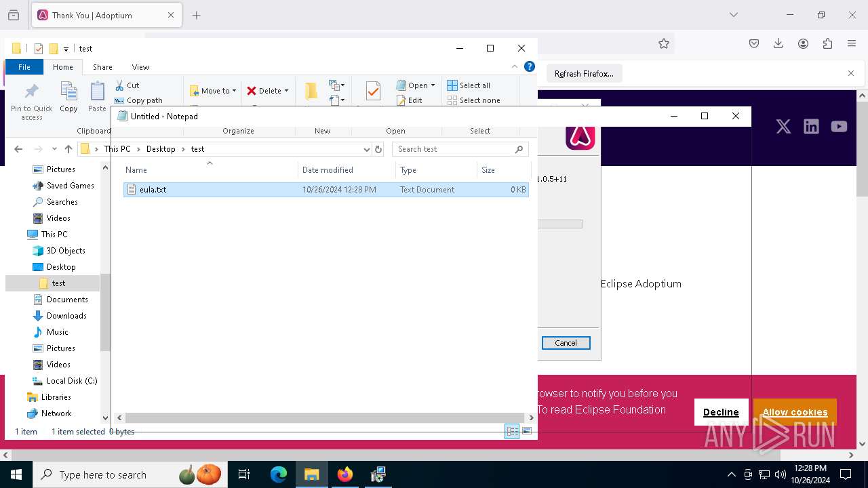This screenshot has width=868, height=488.
Task: Cut the selected file
Action: 127,85
